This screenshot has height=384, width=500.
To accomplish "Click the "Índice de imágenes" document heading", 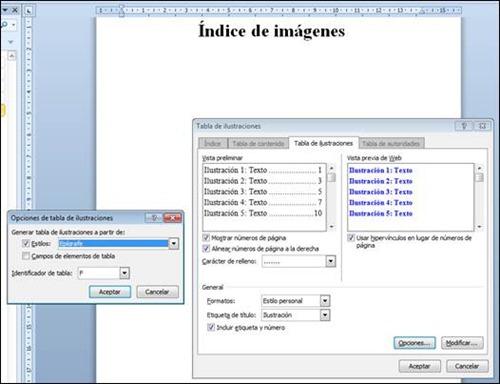I will (x=271, y=31).
